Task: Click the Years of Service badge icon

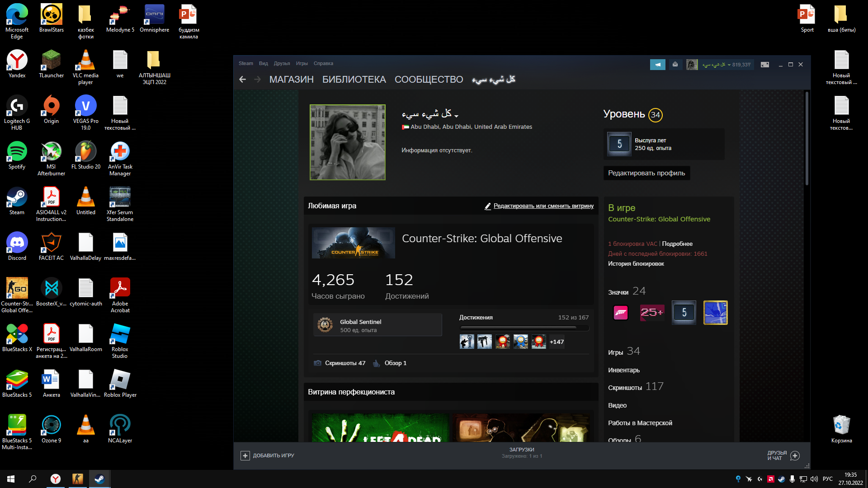Action: pyautogui.click(x=619, y=144)
